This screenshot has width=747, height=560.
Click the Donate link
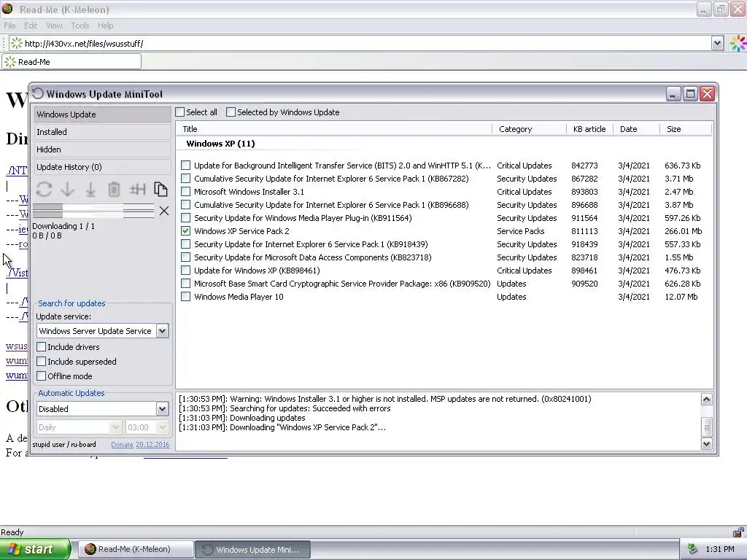[122, 444]
